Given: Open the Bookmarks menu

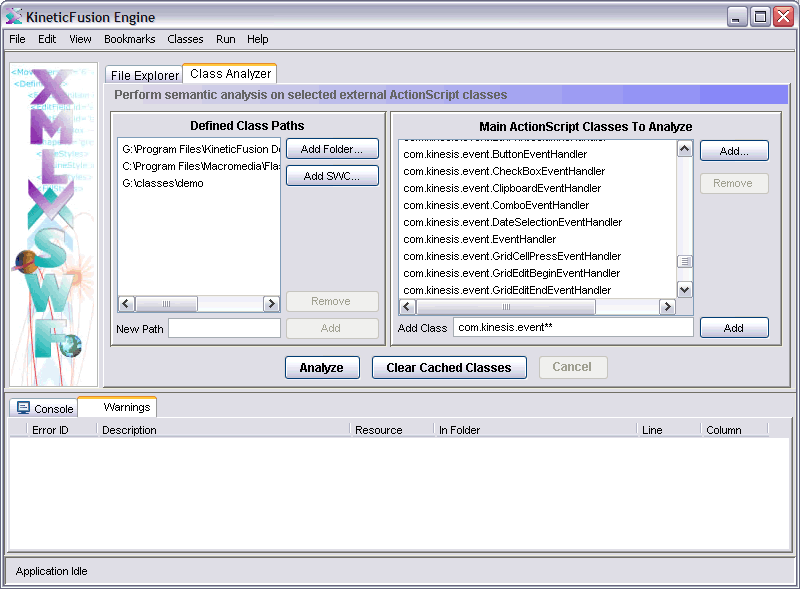Looking at the screenshot, I should pyautogui.click(x=130, y=39).
